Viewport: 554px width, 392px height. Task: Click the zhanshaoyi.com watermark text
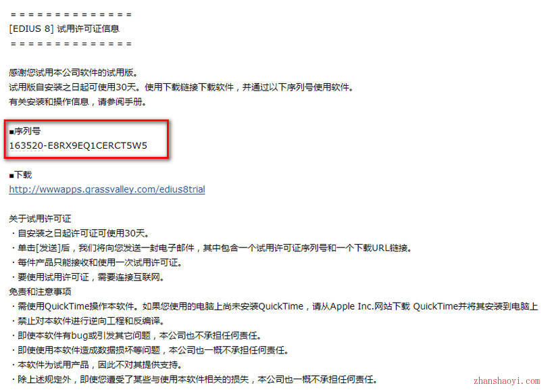pos(507,381)
